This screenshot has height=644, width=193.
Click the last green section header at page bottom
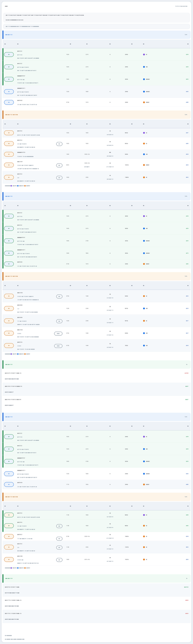[x=96, y=578]
